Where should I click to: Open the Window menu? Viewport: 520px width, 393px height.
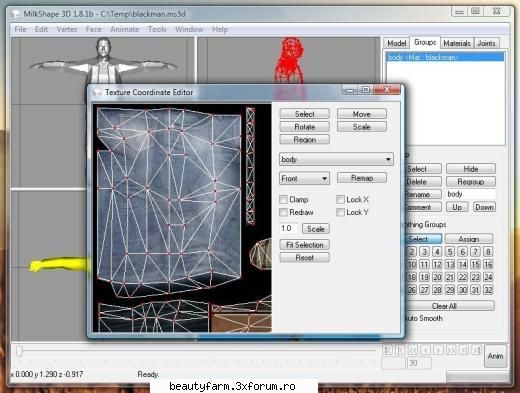189,29
